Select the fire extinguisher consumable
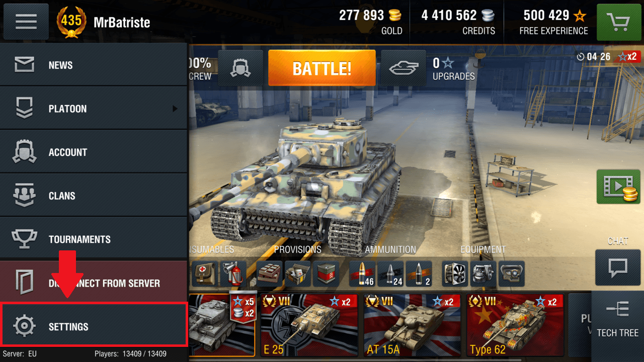This screenshot has height=362, width=644. [233, 274]
